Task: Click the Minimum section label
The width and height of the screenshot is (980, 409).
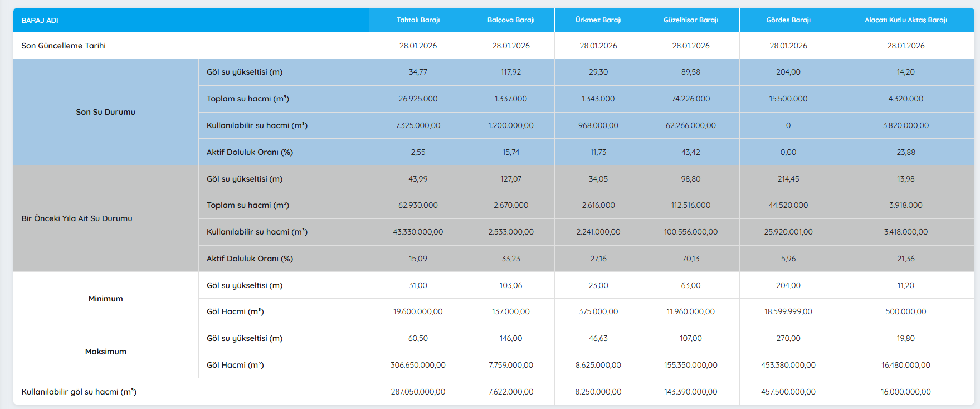Action: [105, 299]
